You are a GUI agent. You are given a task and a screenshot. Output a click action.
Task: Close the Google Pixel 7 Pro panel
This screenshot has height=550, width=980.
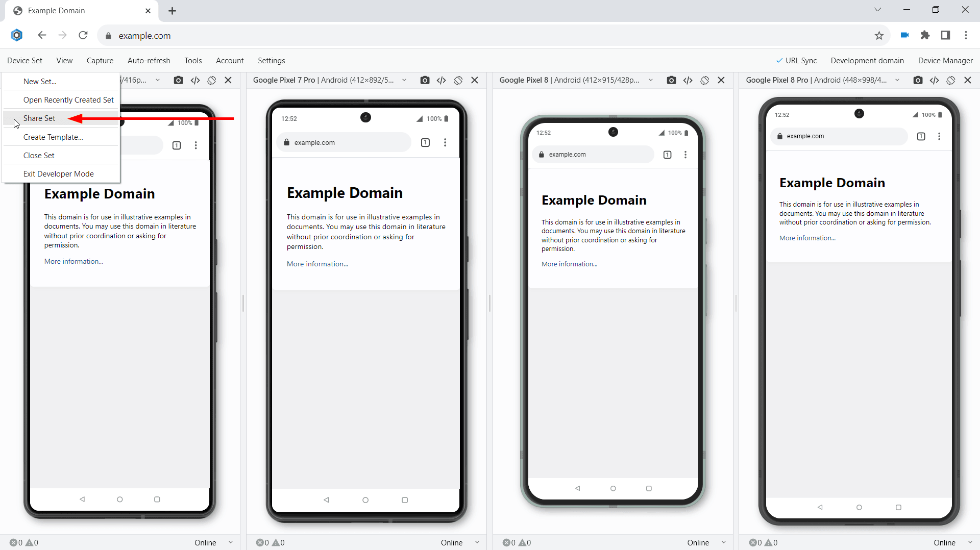(x=474, y=80)
